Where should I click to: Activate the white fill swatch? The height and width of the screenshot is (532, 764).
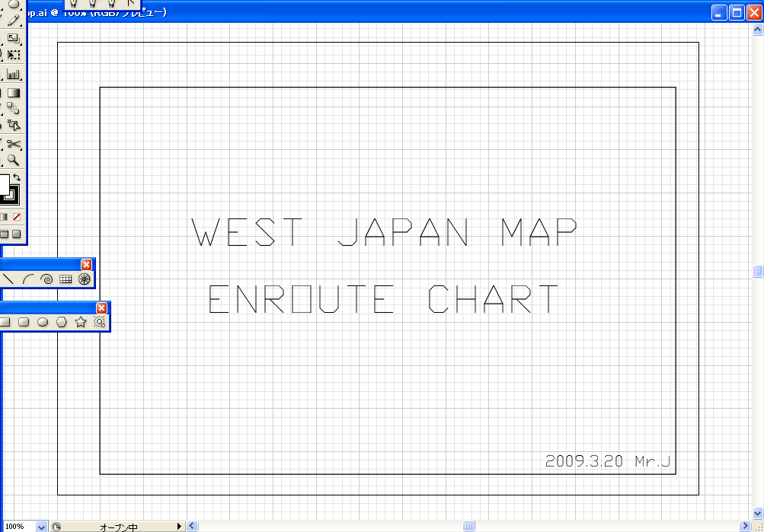[x=4, y=185]
